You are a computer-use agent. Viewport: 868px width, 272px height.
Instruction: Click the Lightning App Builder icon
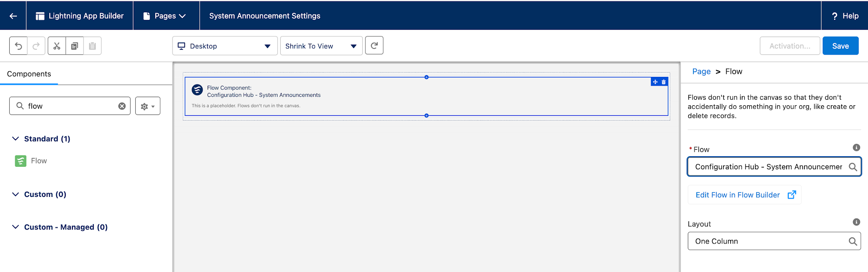(40, 16)
